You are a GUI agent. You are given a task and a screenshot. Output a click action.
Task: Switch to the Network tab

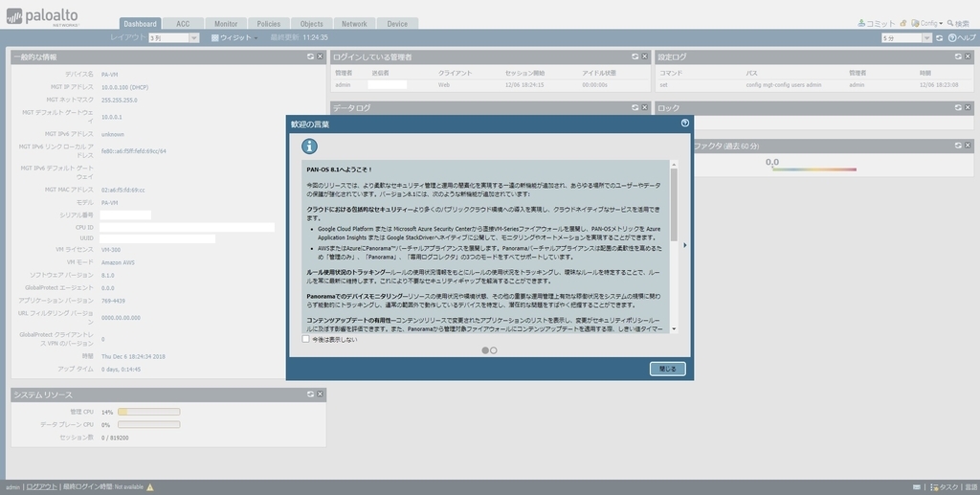354,24
